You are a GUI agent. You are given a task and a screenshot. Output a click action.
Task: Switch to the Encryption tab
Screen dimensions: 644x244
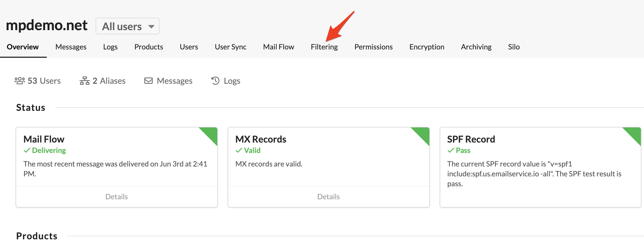pos(427,47)
